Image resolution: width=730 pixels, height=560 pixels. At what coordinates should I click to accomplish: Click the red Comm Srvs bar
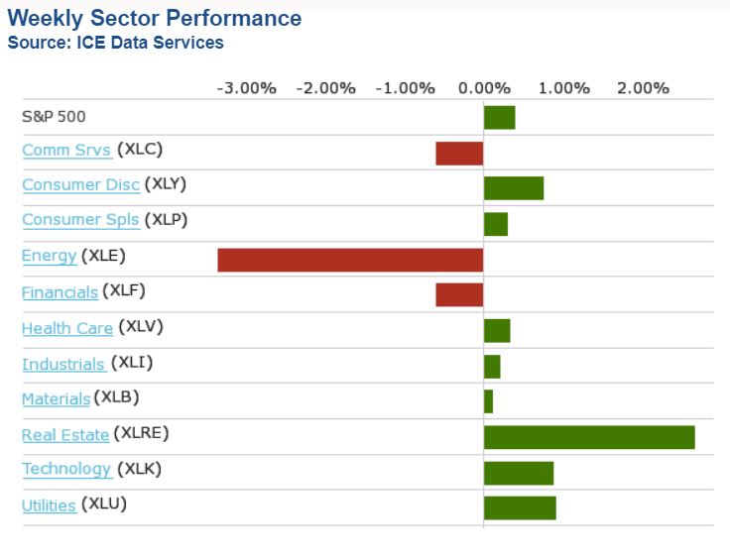[459, 153]
